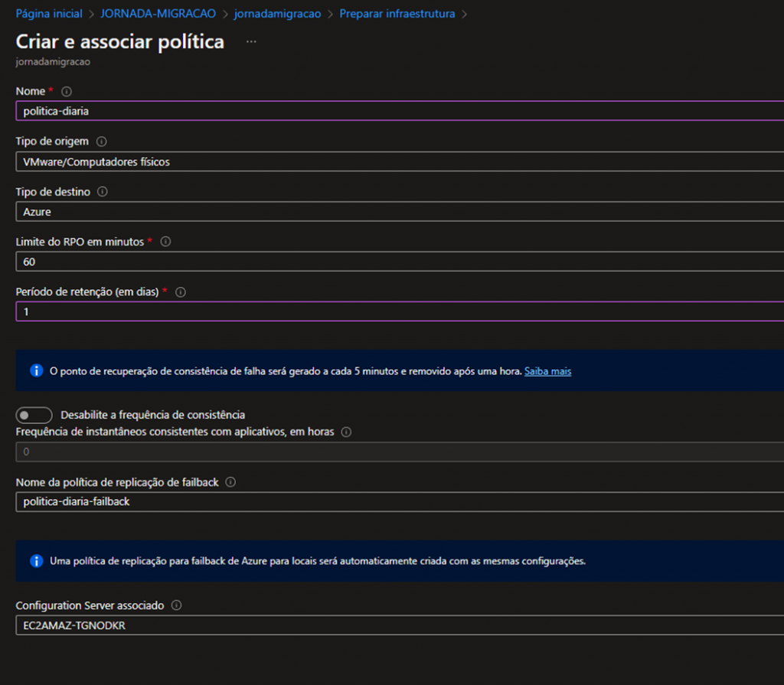Open the Tipo de destino dropdown
Image resolution: width=784 pixels, height=685 pixels.
coord(398,212)
